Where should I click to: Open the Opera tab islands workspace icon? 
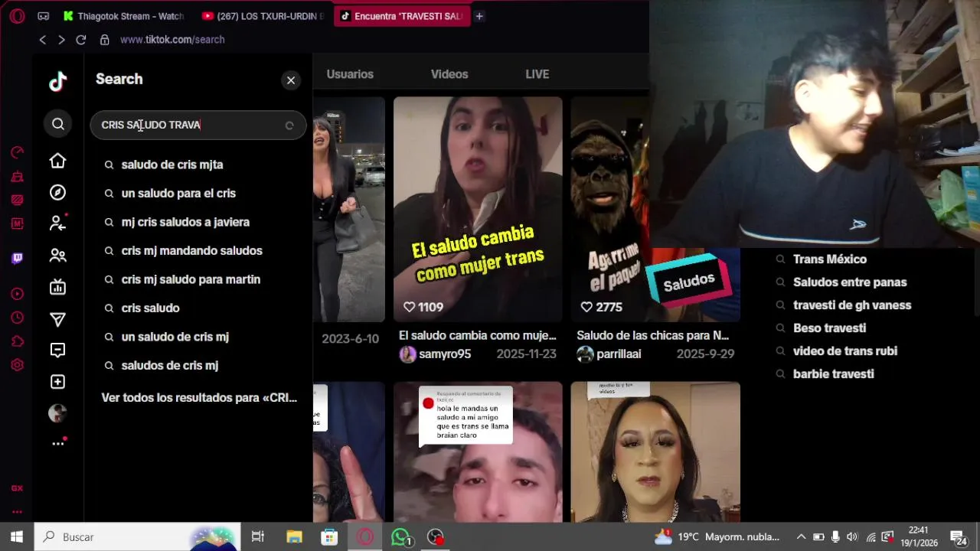43,16
